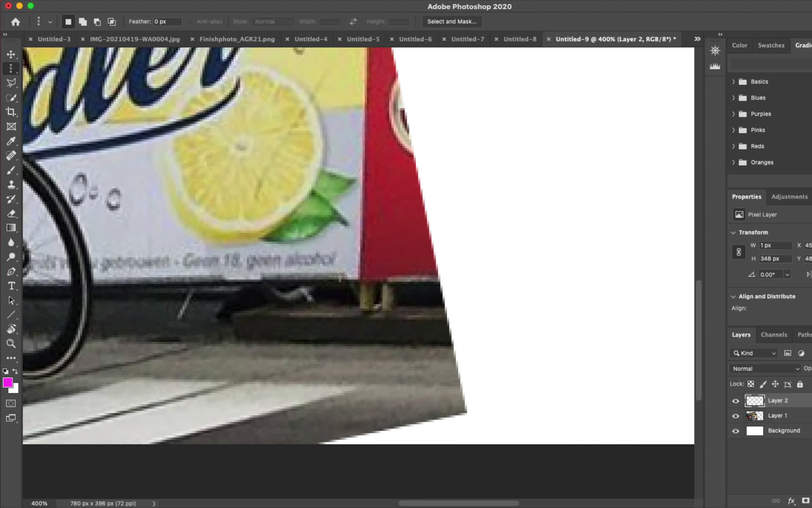Swap foreground and background colors

coord(15,371)
